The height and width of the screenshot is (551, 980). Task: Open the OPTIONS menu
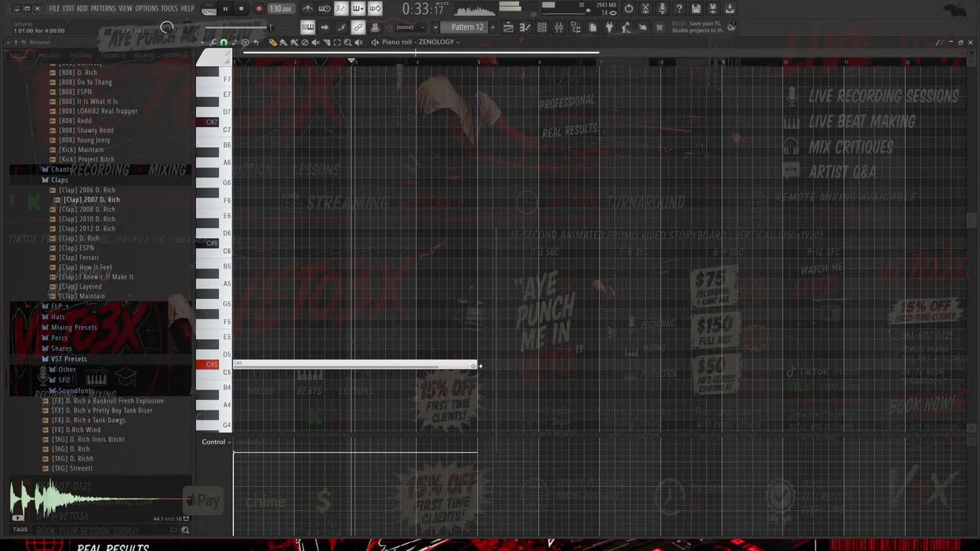pyautogui.click(x=147, y=8)
